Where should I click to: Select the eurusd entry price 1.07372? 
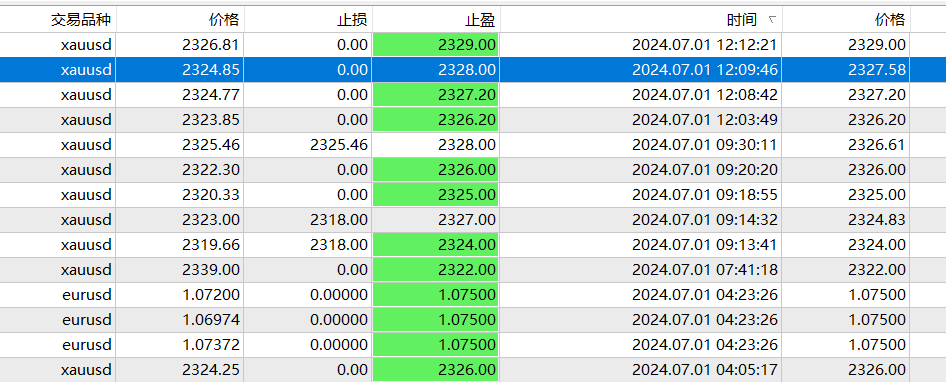click(x=211, y=345)
